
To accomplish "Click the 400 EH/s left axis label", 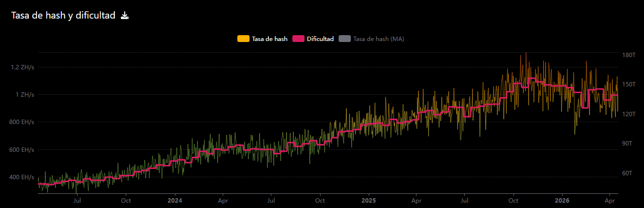I will point(22,177).
